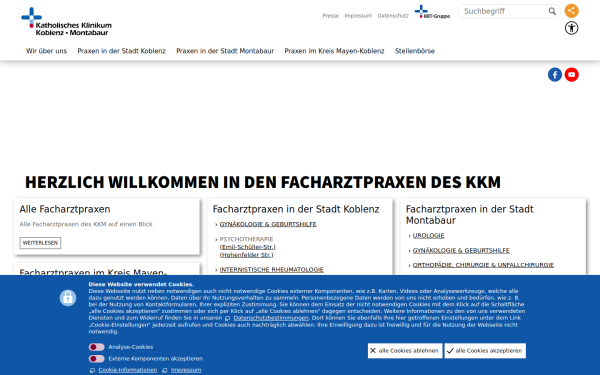Open the Hohenfelder Str. psychotherapy link

pos(246,255)
